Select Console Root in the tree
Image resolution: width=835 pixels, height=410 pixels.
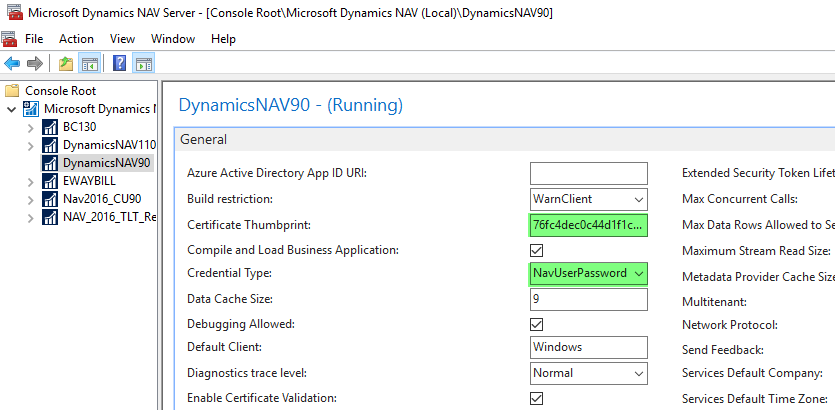[61, 91]
